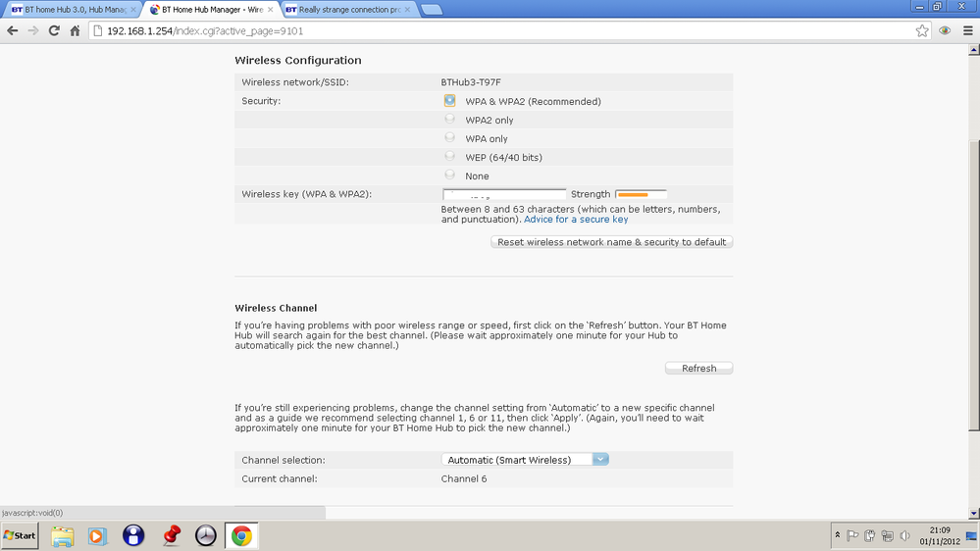Open the red pushpin taskbar icon
Screen dimensions: 980x551
pos(171,535)
